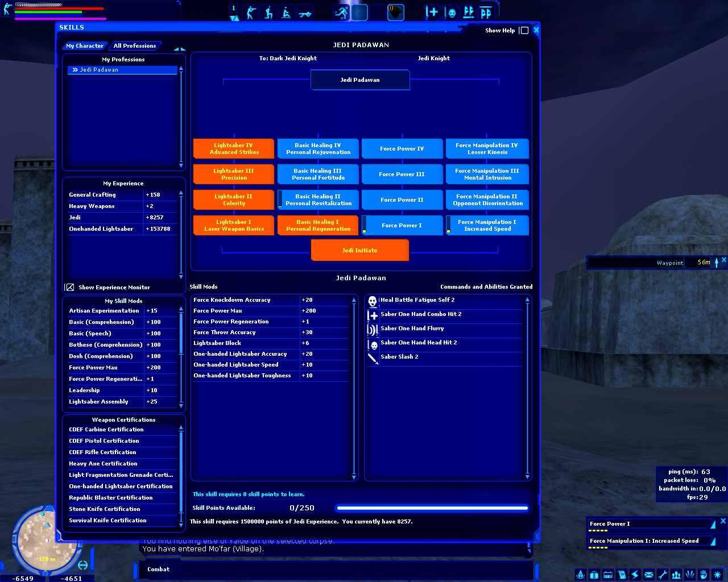Click the three-blade fan icon in bottom menu
The height and width of the screenshot is (582, 728).
(x=690, y=575)
